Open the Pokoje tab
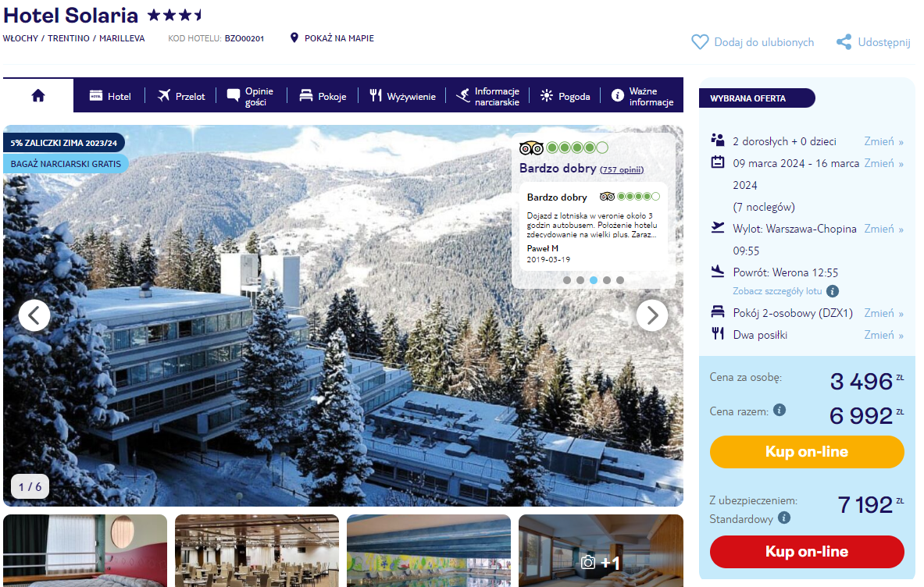This screenshot has width=924, height=587. [323, 96]
